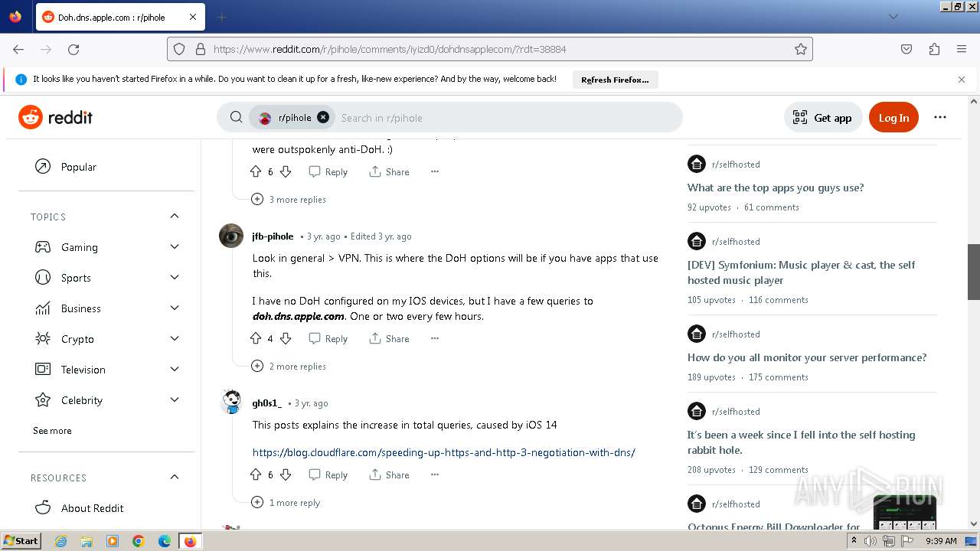Image resolution: width=980 pixels, height=551 pixels.
Task: Open Chrome from the taskbar
Action: (x=139, y=541)
